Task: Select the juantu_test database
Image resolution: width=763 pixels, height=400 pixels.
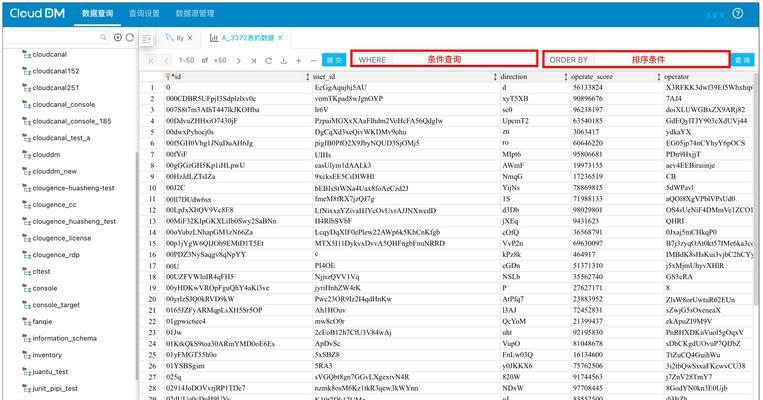Action: [50, 372]
